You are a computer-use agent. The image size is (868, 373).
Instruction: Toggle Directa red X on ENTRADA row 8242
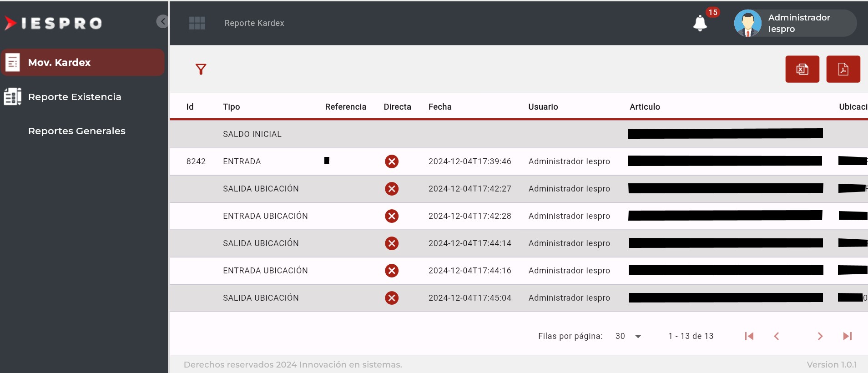point(392,161)
